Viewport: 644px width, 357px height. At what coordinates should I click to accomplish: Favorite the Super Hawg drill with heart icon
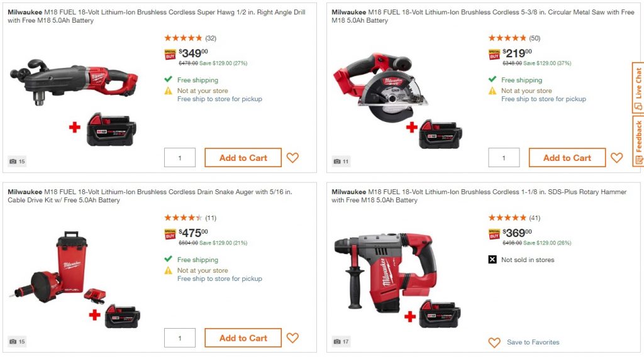pos(292,158)
